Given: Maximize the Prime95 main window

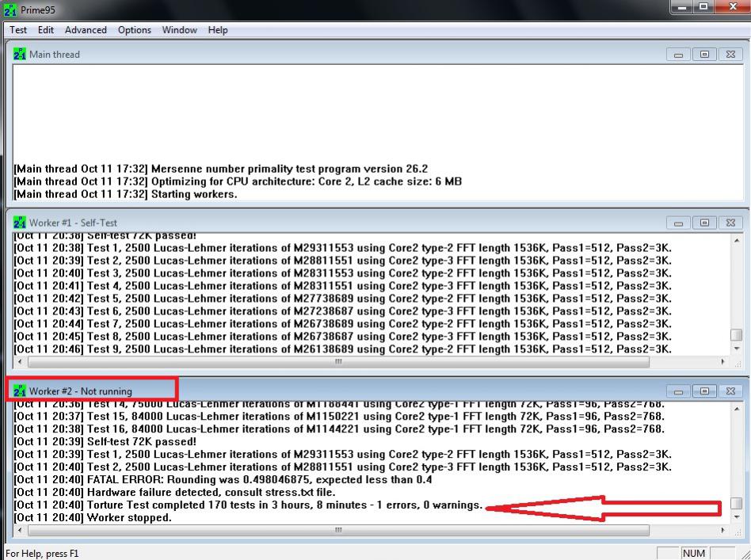Looking at the screenshot, I should pyautogui.click(x=703, y=7).
